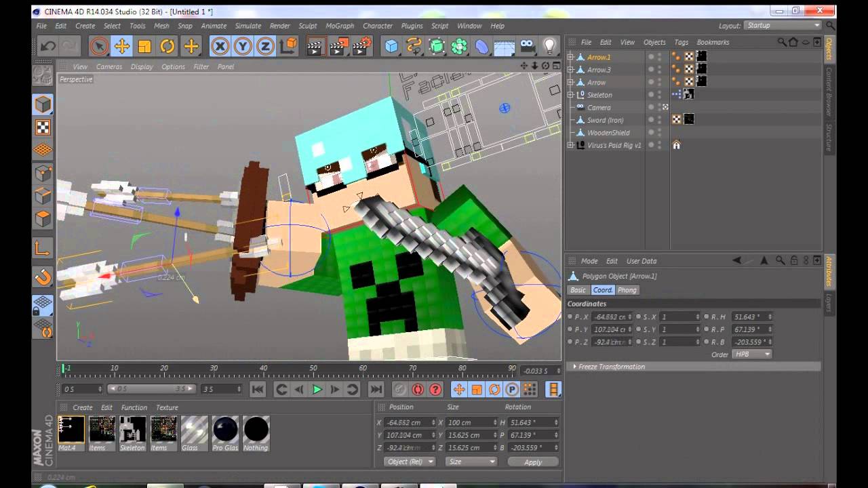
Task: Click the Undo arrow icon
Action: click(48, 46)
